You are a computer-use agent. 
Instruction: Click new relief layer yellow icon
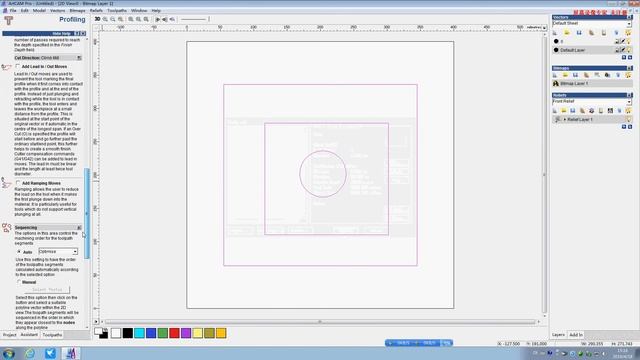click(x=564, y=111)
